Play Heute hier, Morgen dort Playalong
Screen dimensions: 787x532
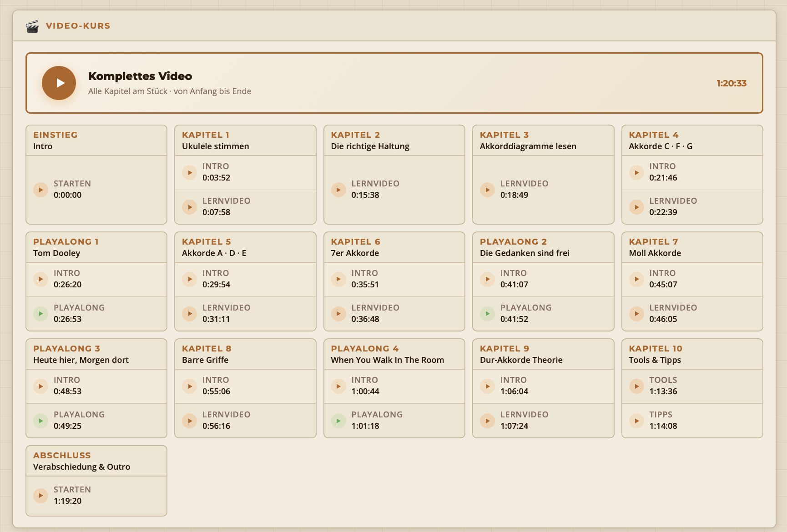(x=41, y=421)
